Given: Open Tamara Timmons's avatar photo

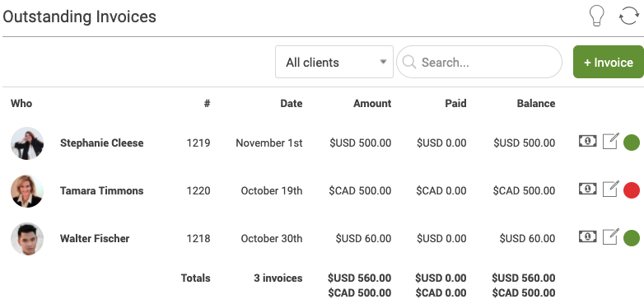Looking at the screenshot, I should tap(27, 190).
